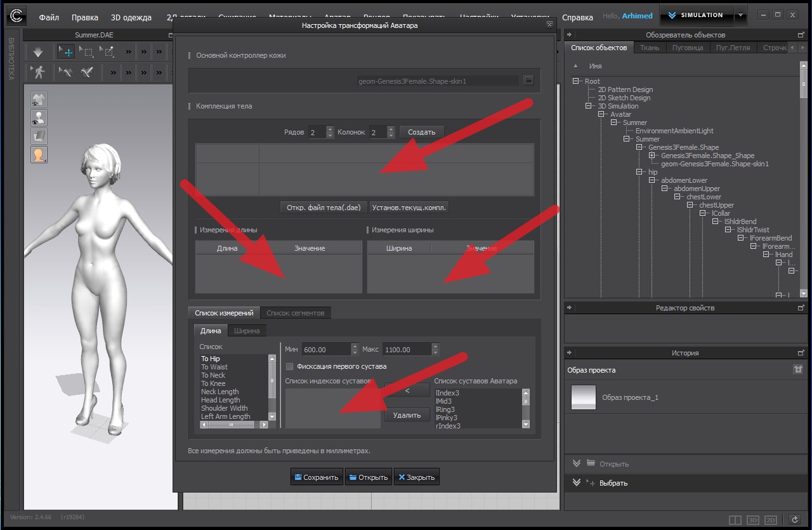The image size is (812, 530).
Task: Click the walking avatar simulation icon
Action: tap(39, 72)
